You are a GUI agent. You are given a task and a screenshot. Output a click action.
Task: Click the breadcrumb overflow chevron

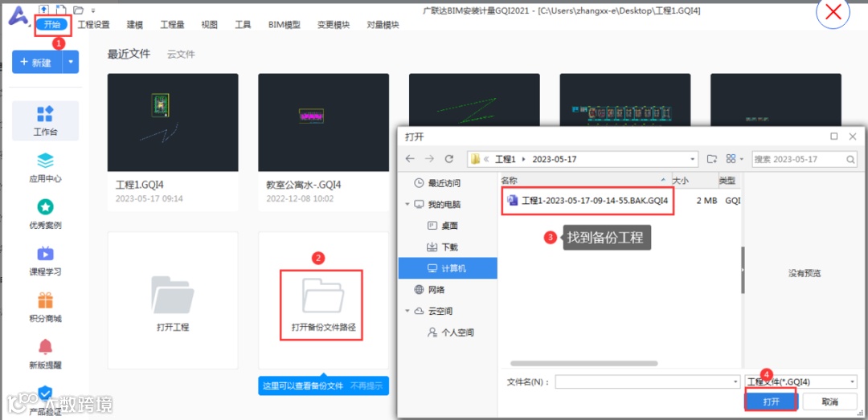click(486, 159)
